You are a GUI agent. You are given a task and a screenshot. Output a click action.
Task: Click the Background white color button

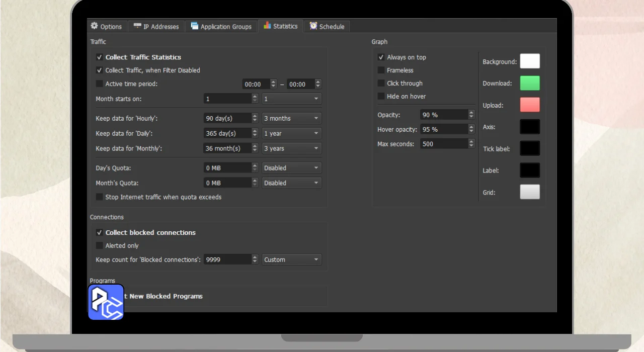coord(530,61)
